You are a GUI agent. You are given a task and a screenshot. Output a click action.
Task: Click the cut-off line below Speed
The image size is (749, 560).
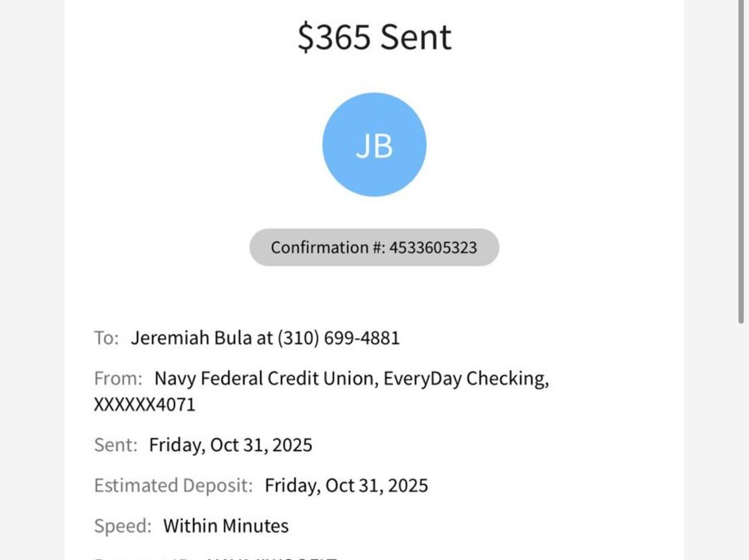[x=215, y=557]
